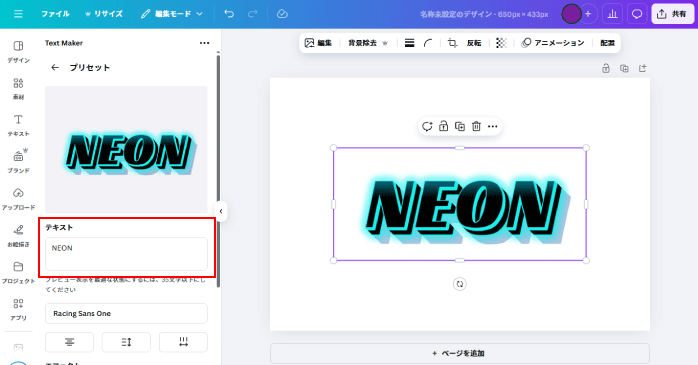
Task: Click the left panel scrollbar
Action: pyautogui.click(x=218, y=170)
